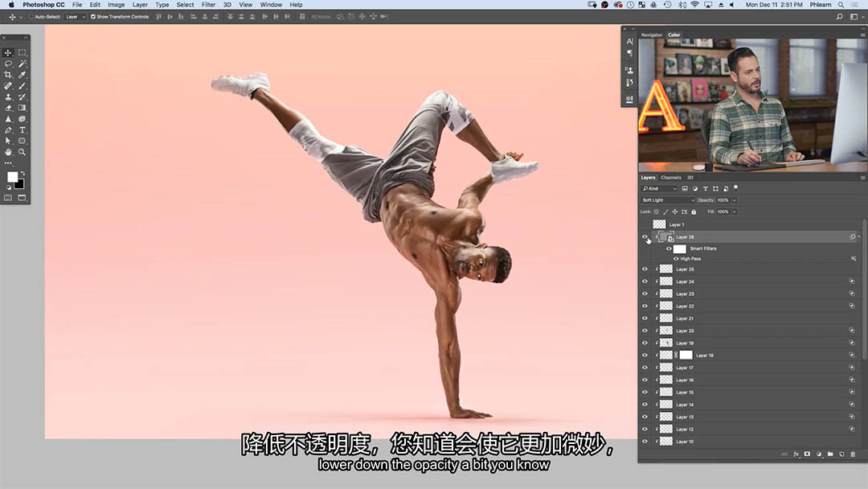This screenshot has width=868, height=489.
Task: Open the Fill slider dropdown arrow
Action: (735, 212)
